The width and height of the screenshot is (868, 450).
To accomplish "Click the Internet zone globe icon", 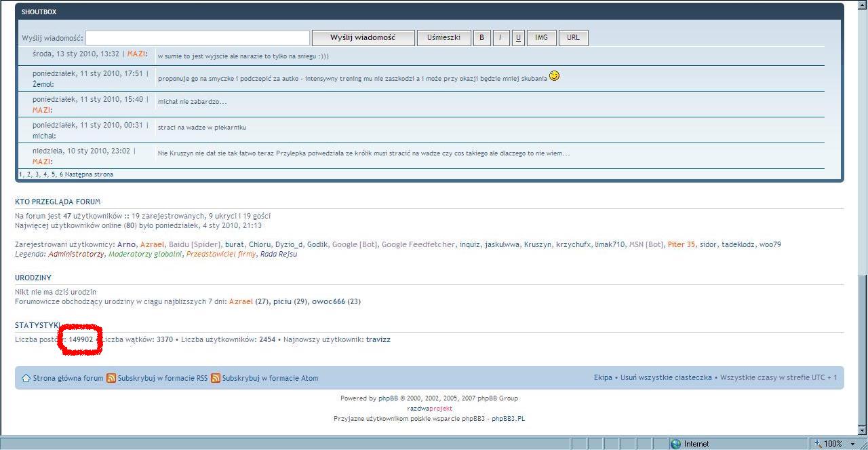I will [675, 444].
